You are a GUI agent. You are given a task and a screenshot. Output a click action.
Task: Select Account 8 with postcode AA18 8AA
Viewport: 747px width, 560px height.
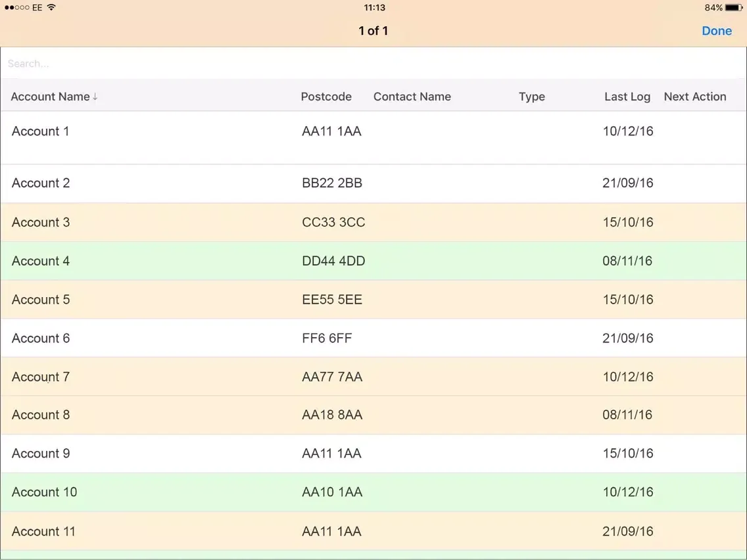41,415
